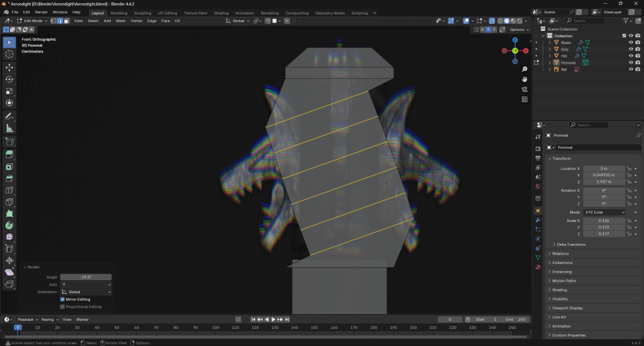
Task: Pick the Measure tool
Action: 9,129
